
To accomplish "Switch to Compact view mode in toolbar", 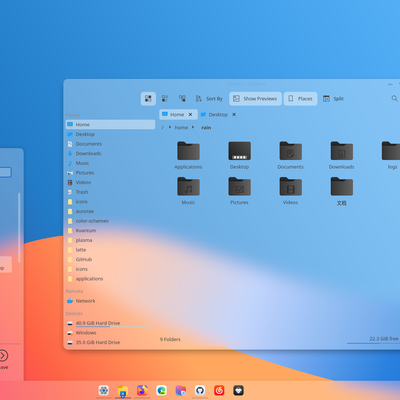I will [x=165, y=98].
